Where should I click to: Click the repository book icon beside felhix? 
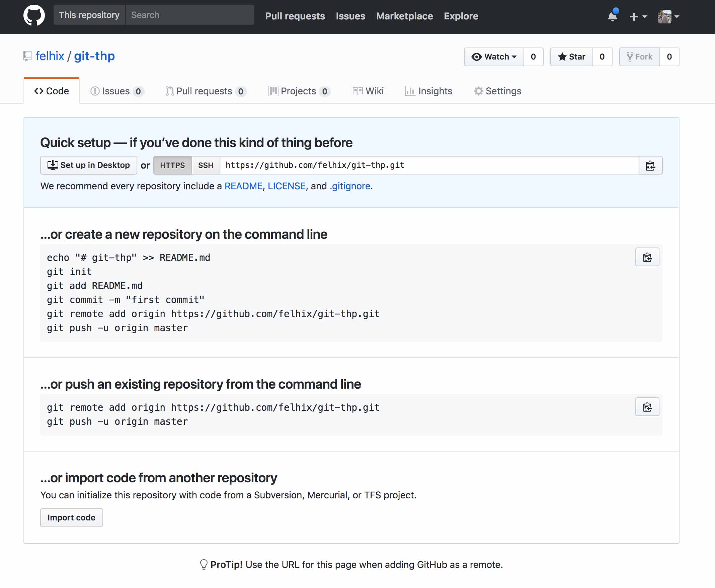coord(27,56)
